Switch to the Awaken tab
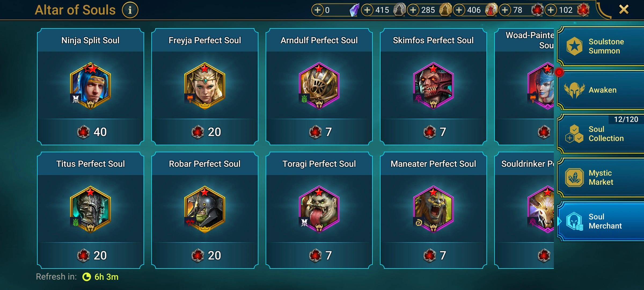This screenshot has height=290, width=644. (601, 90)
